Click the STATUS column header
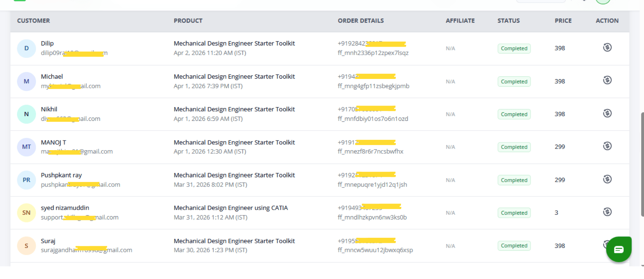644x279 pixels. click(508, 21)
